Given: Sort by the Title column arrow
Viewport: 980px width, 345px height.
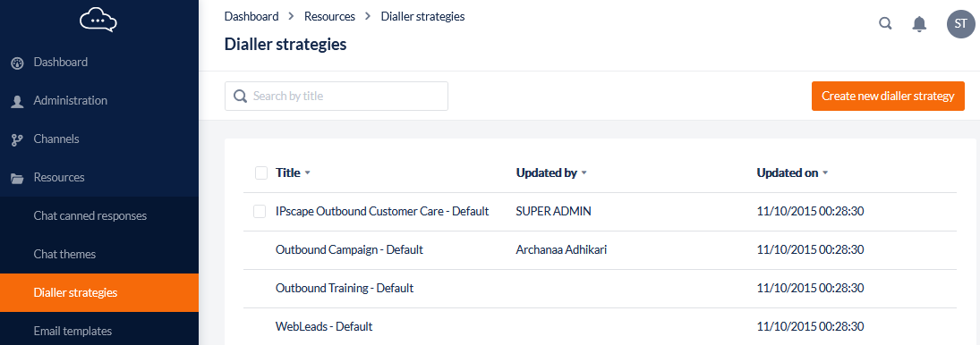Looking at the screenshot, I should point(307,173).
